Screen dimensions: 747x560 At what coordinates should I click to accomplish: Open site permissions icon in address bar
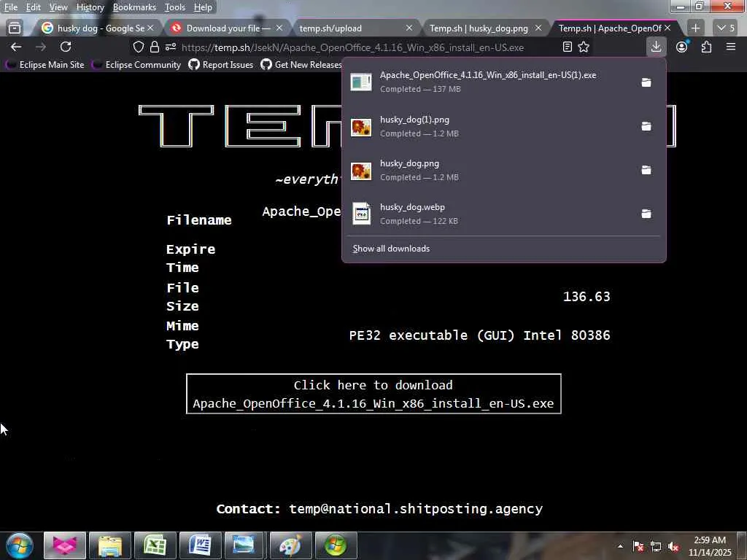tap(171, 47)
